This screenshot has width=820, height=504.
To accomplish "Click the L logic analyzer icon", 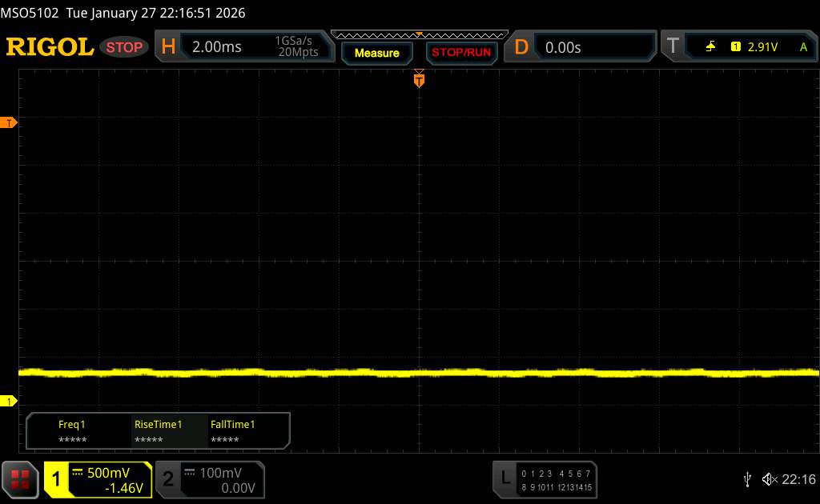I will pyautogui.click(x=504, y=478).
